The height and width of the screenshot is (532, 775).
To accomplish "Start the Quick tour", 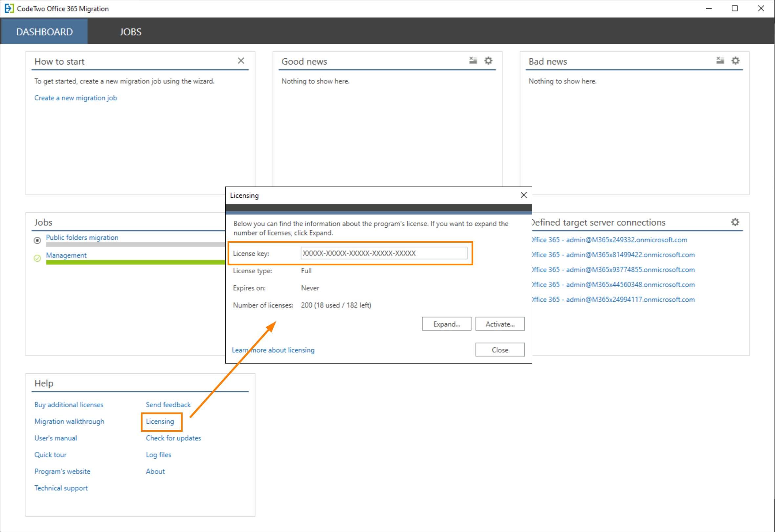I will [x=51, y=455].
